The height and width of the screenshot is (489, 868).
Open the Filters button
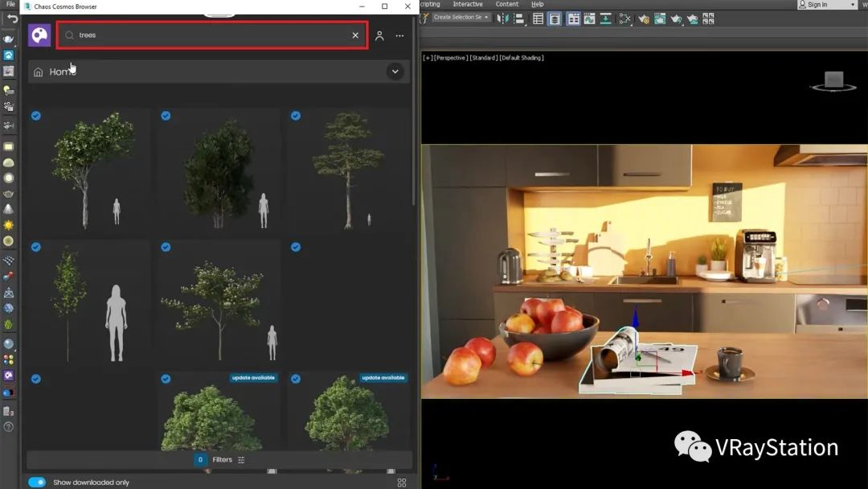point(222,460)
